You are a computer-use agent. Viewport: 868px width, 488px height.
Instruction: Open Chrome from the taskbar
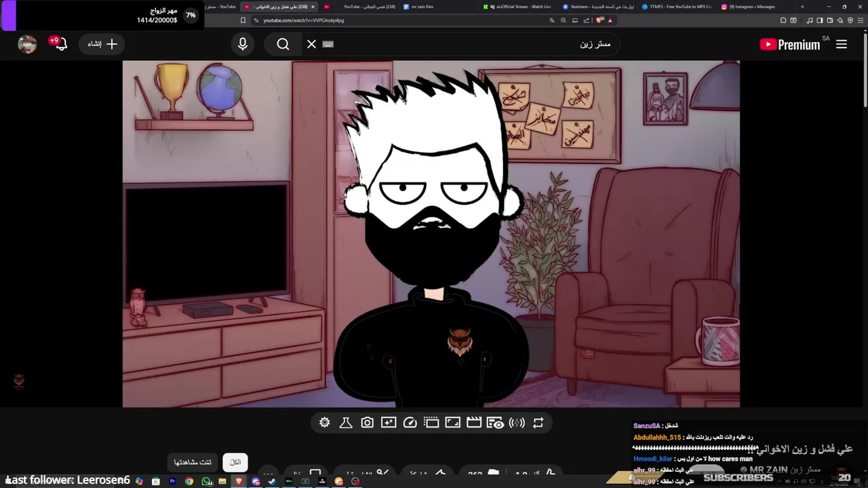(189, 481)
